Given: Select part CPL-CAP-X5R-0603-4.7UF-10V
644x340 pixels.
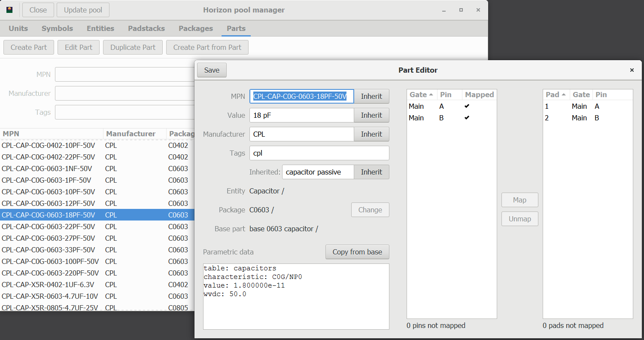Looking at the screenshot, I should point(97,296).
